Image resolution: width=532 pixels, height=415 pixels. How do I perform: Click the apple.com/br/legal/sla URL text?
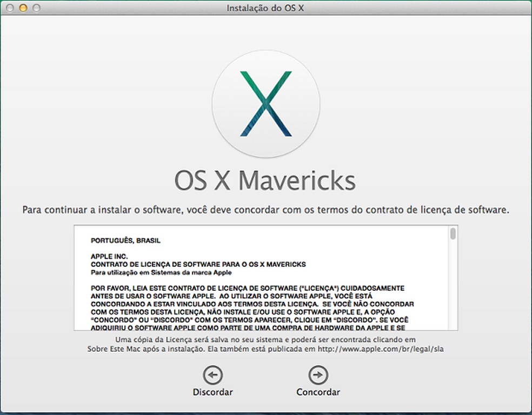380,349
